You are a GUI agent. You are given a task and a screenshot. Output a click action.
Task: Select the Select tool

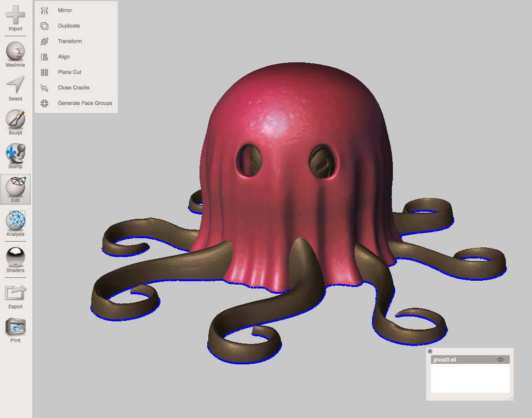click(x=15, y=87)
